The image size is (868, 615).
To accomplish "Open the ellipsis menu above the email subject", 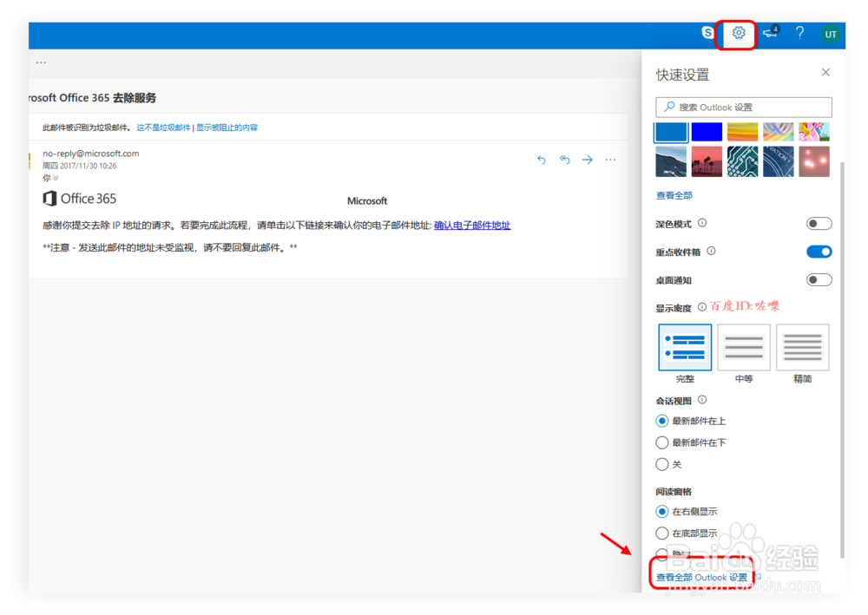I will point(41,62).
